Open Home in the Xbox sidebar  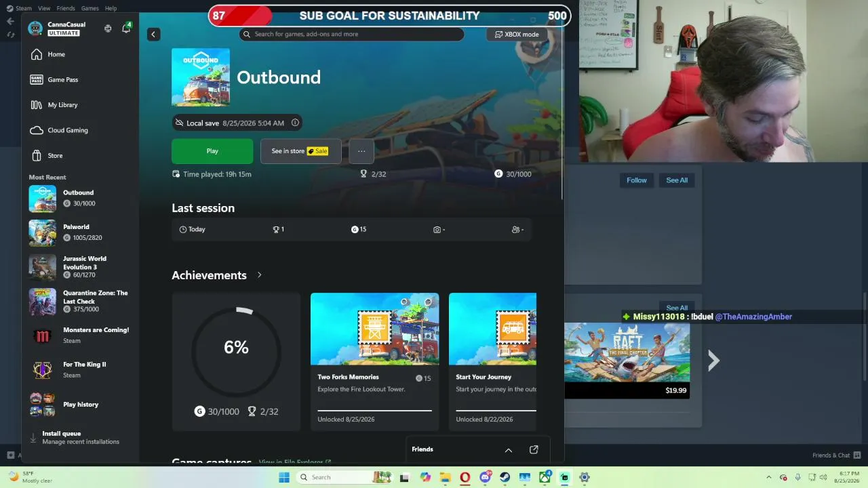click(x=80, y=54)
